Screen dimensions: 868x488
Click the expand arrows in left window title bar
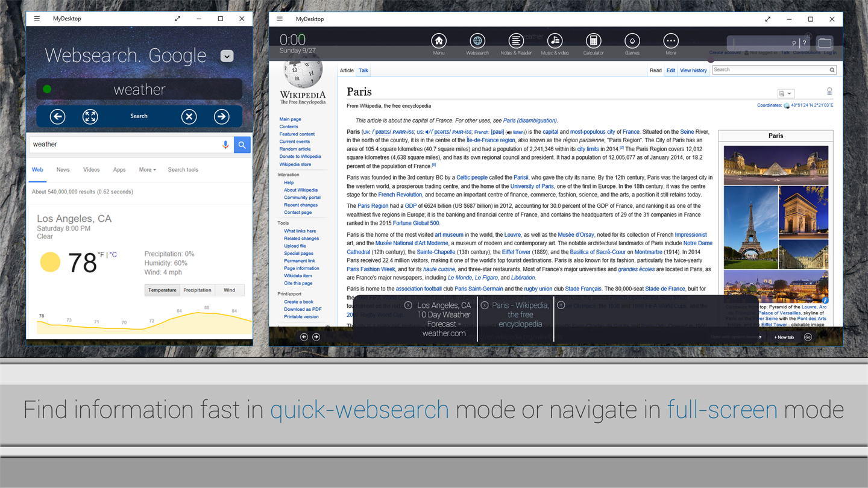(x=177, y=19)
